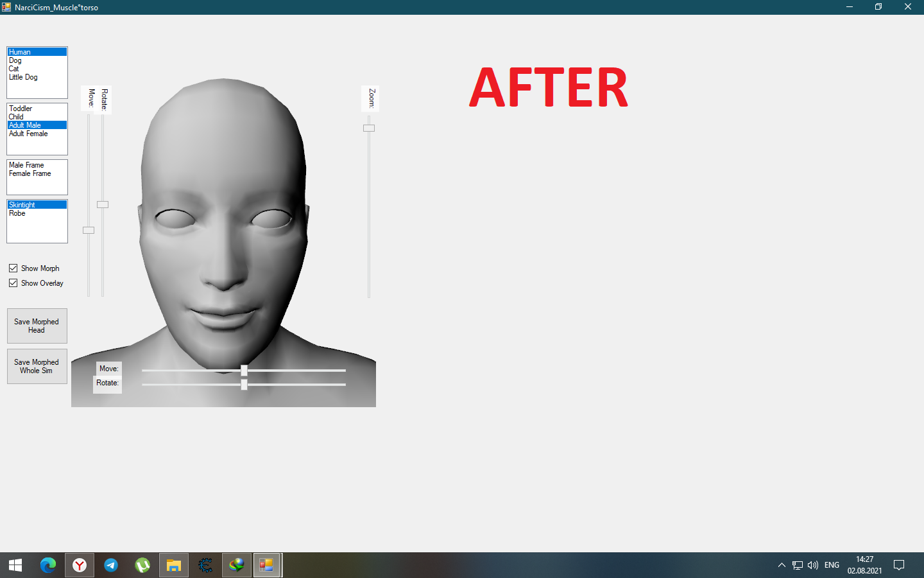Viewport: 924px width, 578px height.
Task: Close the NarciCism_Muscle torso window
Action: pyautogui.click(x=908, y=7)
